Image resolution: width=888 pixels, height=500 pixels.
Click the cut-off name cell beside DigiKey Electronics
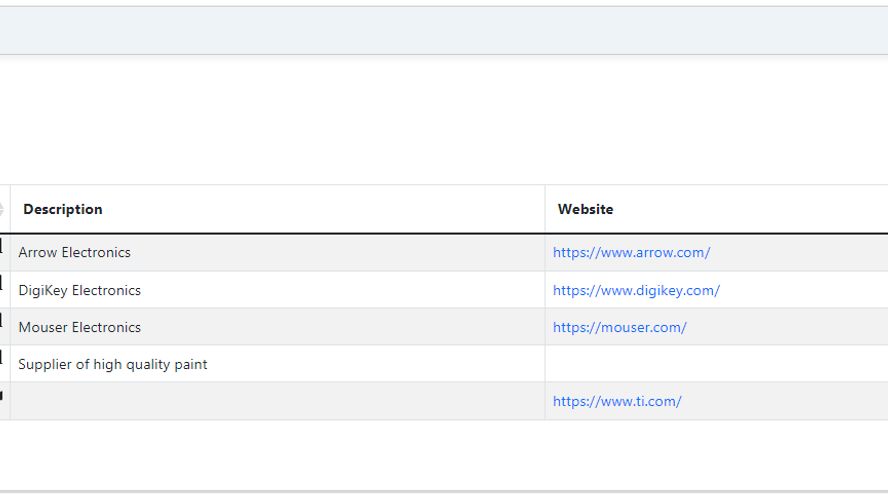click(5, 290)
